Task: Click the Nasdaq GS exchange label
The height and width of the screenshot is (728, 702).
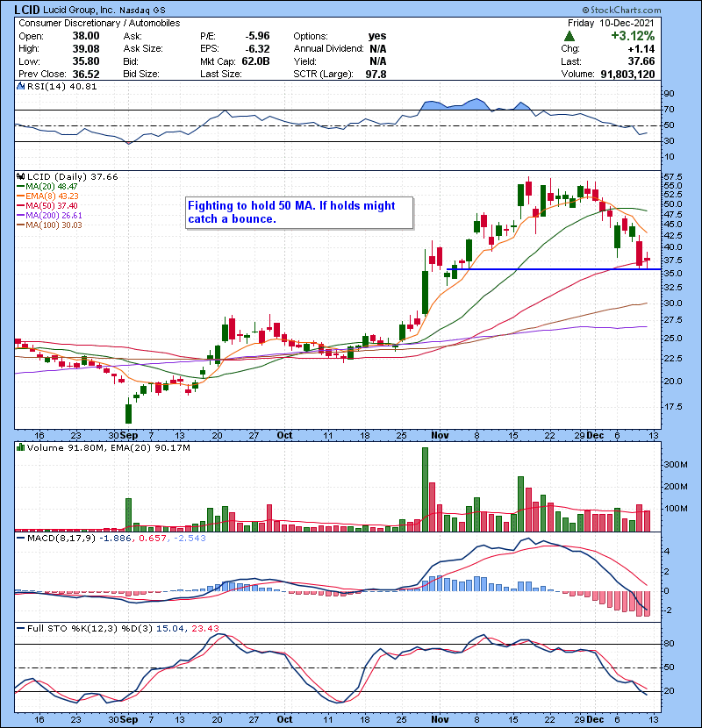Action: pyautogui.click(x=142, y=11)
